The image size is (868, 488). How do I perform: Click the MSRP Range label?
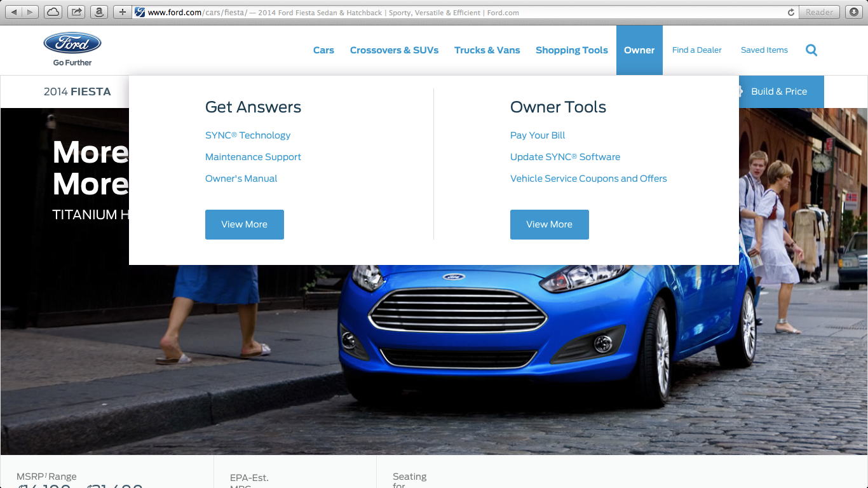click(46, 477)
